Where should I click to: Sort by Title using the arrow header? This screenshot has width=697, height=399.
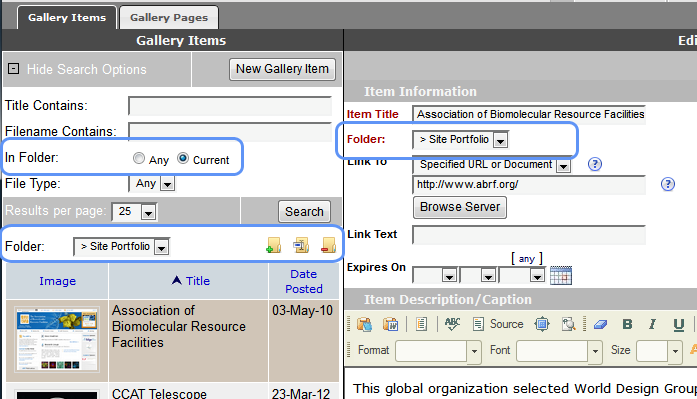(191, 281)
